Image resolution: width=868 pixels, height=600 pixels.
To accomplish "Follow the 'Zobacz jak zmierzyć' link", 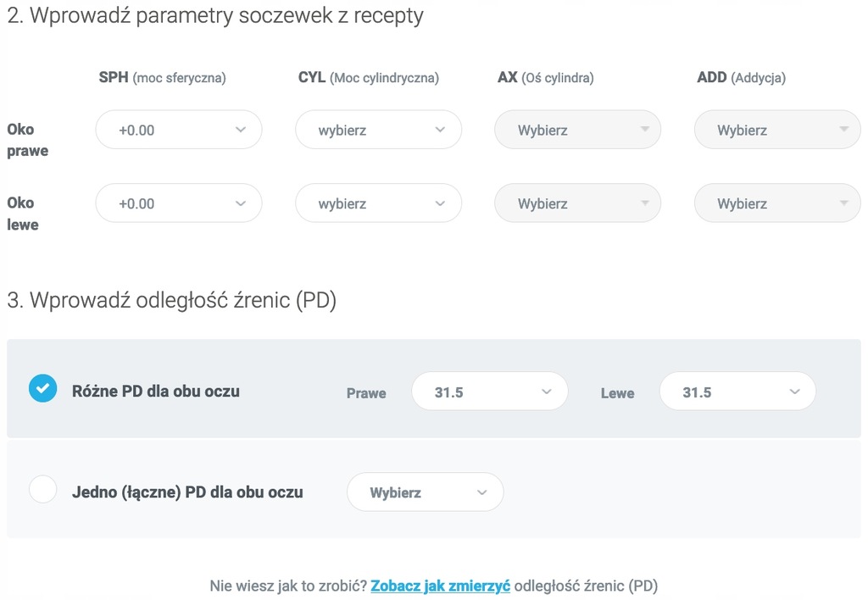I will click(x=440, y=586).
